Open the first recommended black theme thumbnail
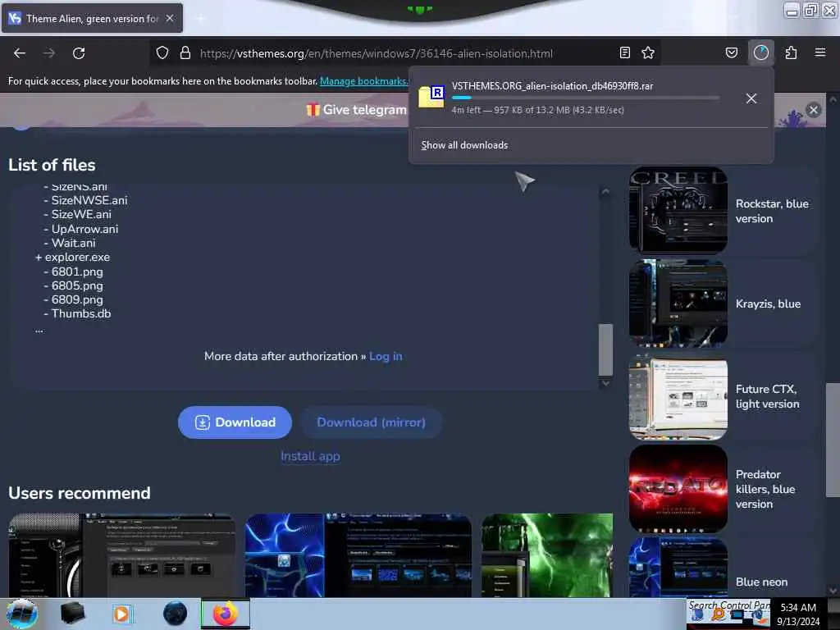 point(121,555)
